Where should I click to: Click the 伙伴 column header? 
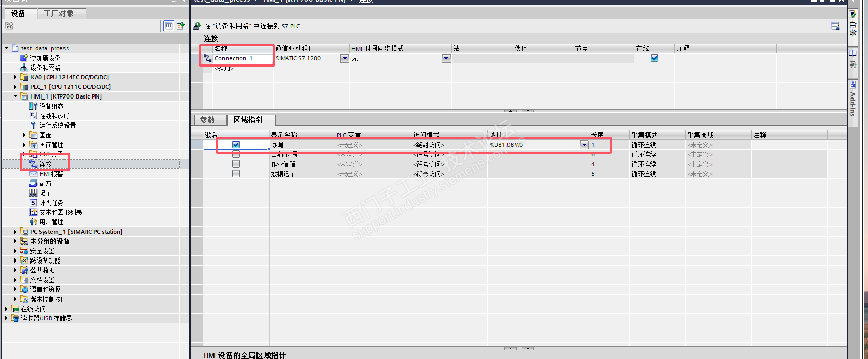click(x=542, y=48)
